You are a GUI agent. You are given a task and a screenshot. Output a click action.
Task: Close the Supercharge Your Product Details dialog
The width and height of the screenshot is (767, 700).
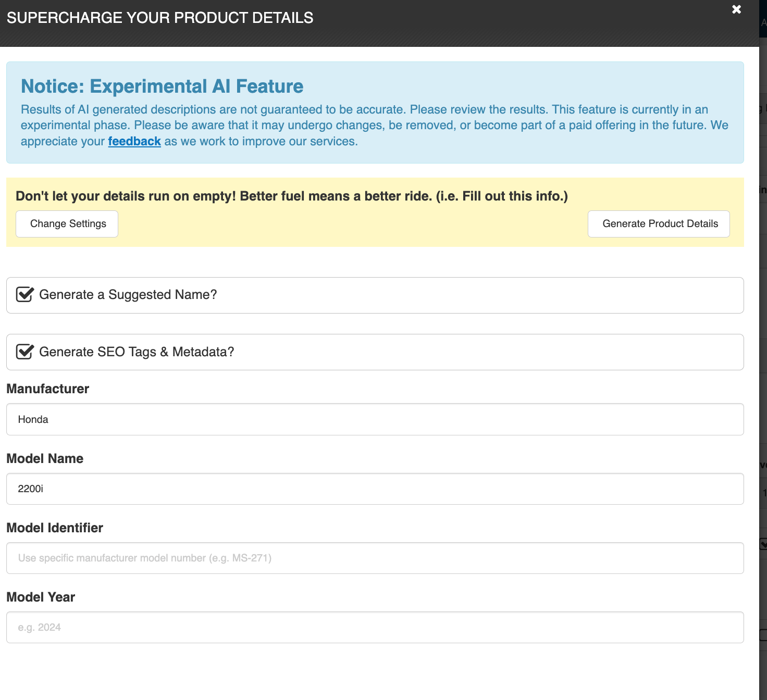pos(736,9)
